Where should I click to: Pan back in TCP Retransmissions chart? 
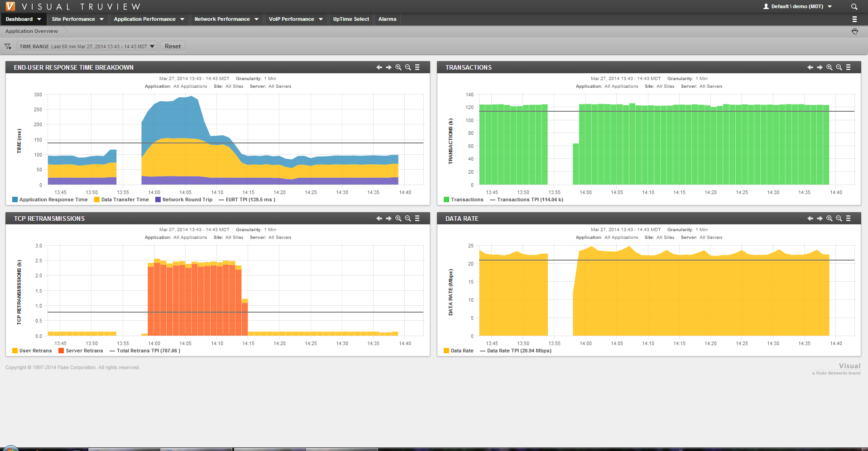379,218
